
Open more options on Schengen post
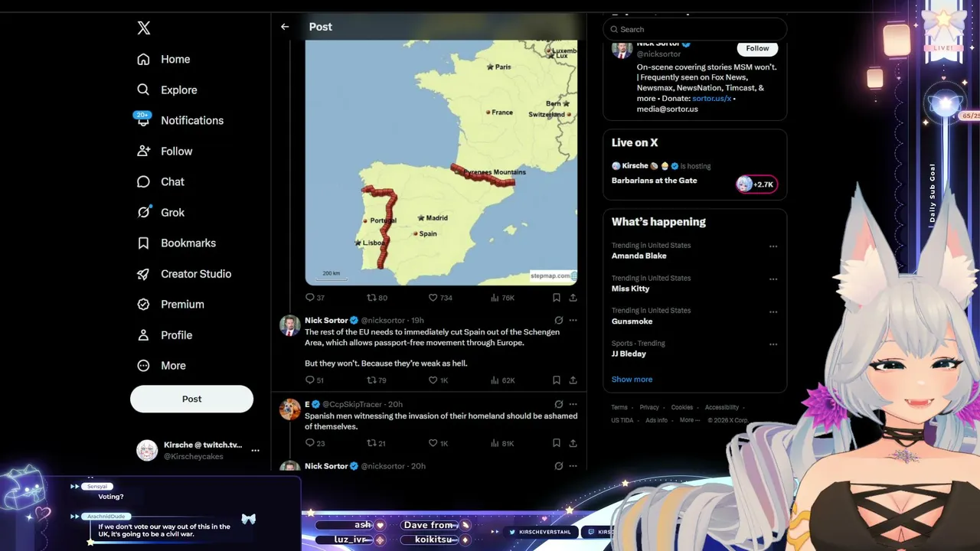pos(573,321)
